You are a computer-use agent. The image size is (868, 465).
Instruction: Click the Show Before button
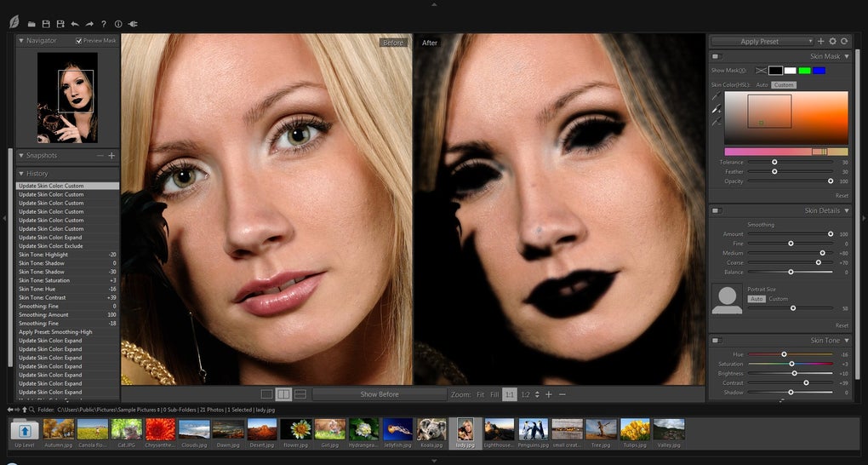(x=380, y=394)
